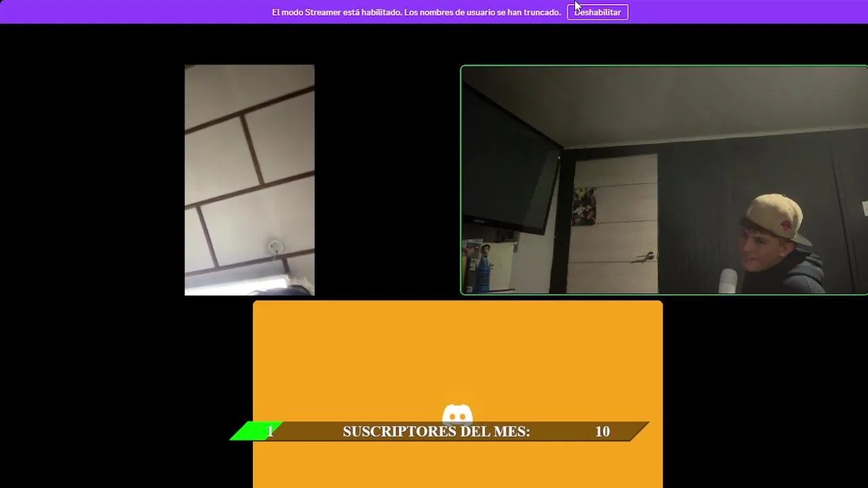The width and height of the screenshot is (868, 488).
Task: Select the vertical ceiling video tile
Action: coord(250,180)
